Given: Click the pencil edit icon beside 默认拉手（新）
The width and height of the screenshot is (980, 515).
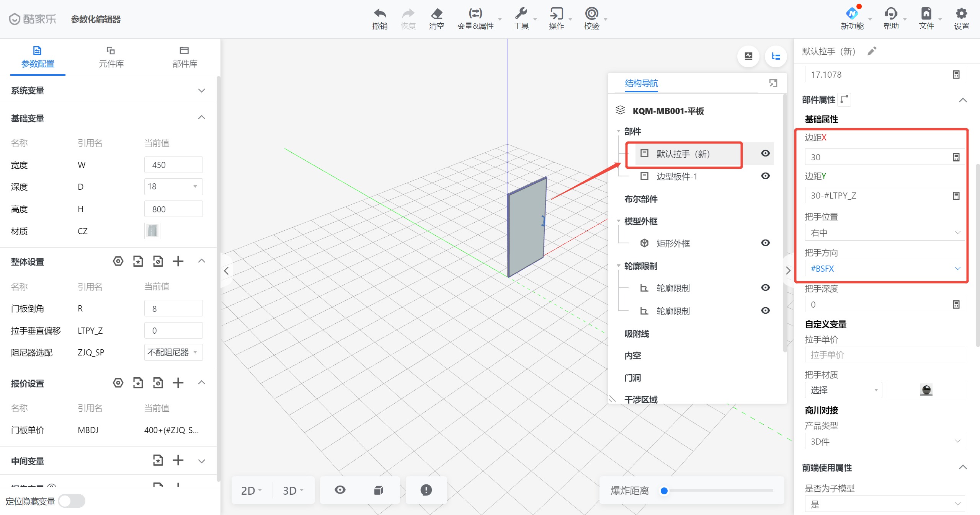Looking at the screenshot, I should (x=872, y=51).
